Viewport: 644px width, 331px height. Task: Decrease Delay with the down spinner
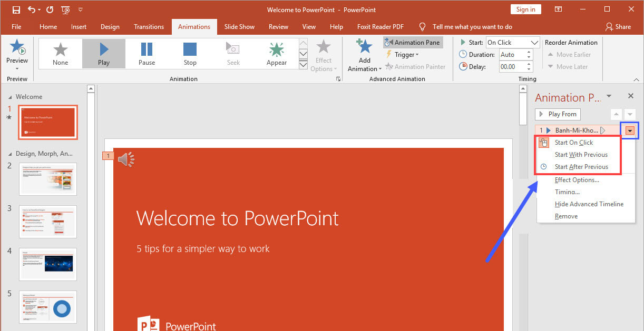(530, 69)
